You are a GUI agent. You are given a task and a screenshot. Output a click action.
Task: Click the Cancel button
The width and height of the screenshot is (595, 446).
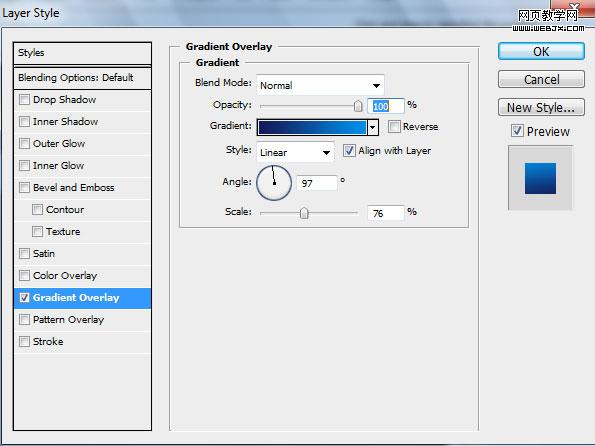(541, 79)
